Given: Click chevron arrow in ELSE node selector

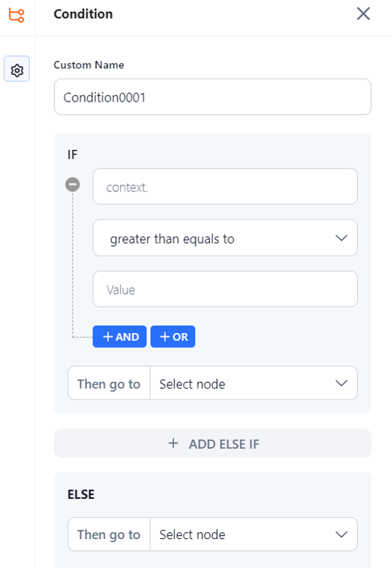Looking at the screenshot, I should pyautogui.click(x=342, y=535).
